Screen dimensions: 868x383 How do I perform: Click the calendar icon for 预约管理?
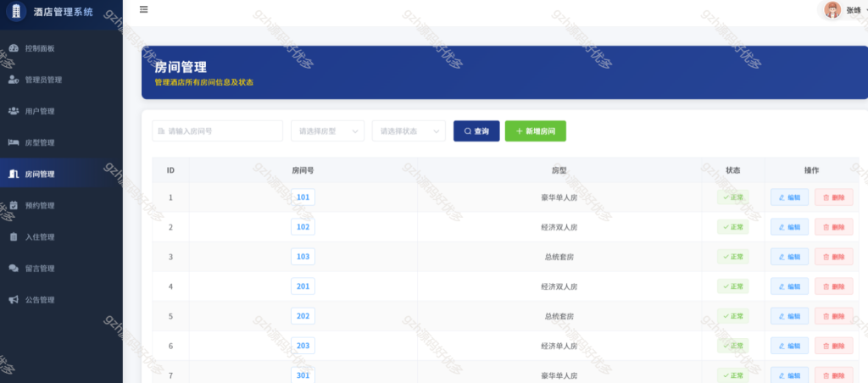coord(14,205)
